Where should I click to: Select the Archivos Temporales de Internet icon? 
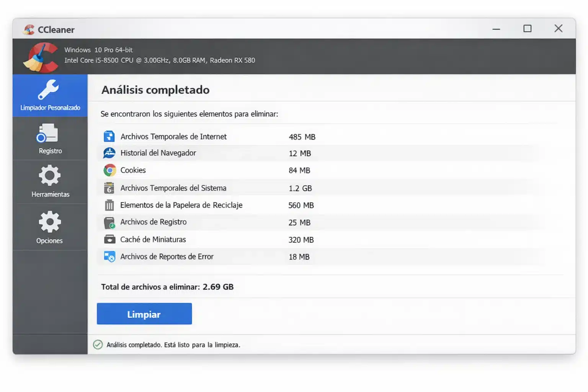(109, 136)
